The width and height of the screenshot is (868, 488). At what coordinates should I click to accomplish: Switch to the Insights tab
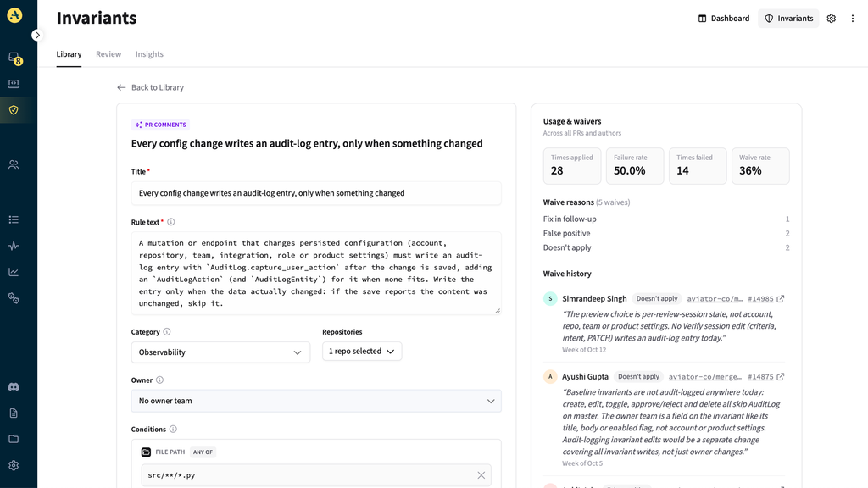click(x=149, y=54)
